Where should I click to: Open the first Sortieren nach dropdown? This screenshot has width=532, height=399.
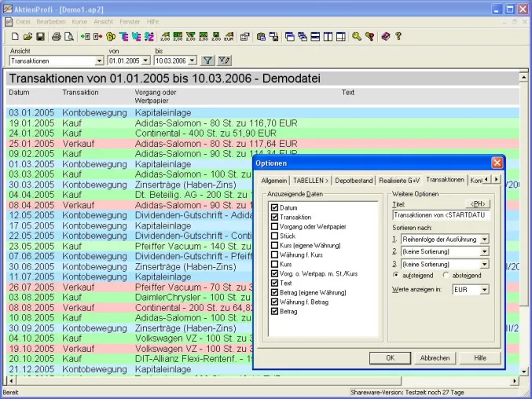(x=485, y=239)
